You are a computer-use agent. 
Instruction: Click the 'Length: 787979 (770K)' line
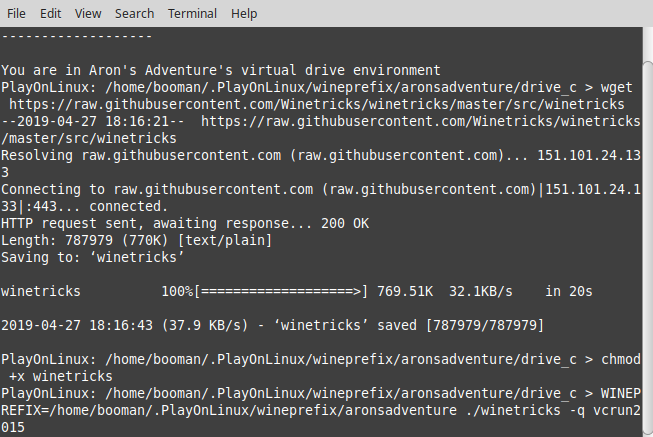(x=136, y=240)
